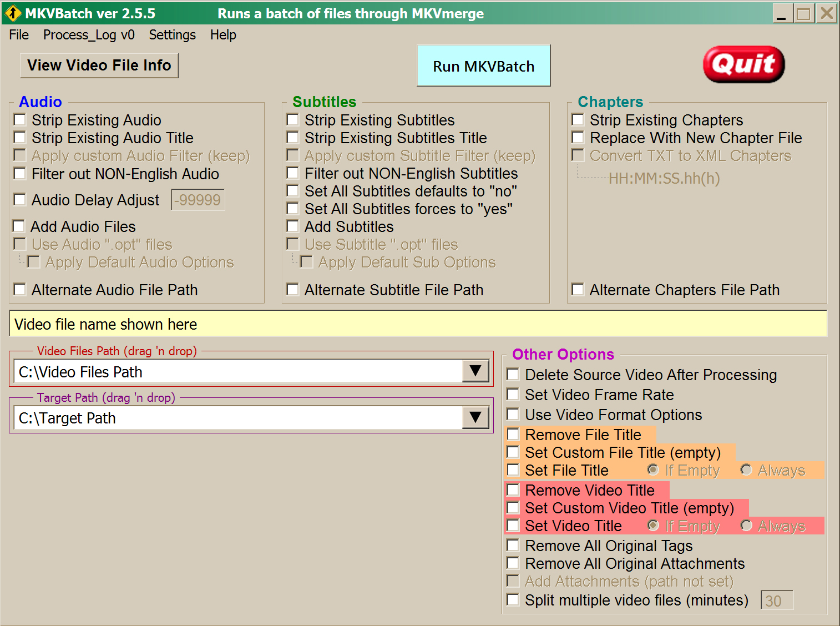Enable the Add Subtitles checkbox
Screen dimensions: 840x626
(293, 226)
